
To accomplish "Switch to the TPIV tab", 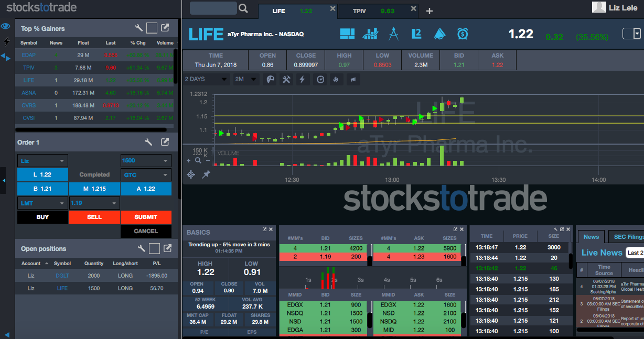I will point(379,10).
